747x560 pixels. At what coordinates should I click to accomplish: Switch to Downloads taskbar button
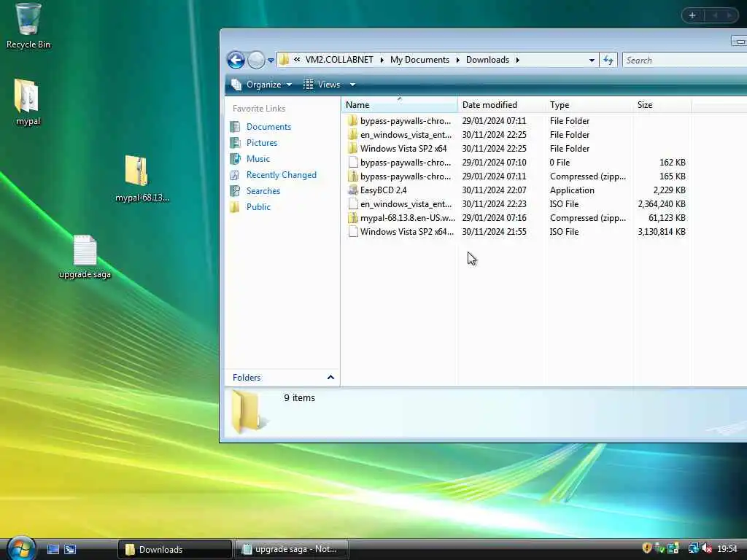point(174,550)
